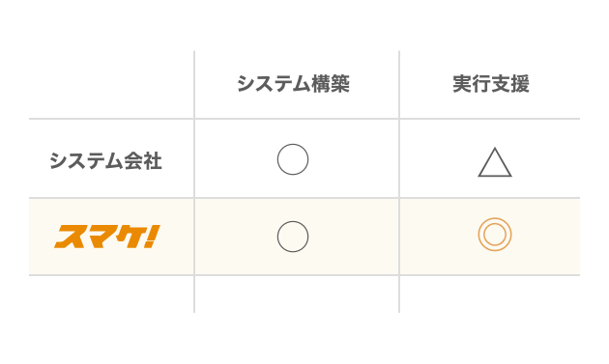The image size is (609, 364).
Task: Click the empty top-left header cell
Action: pos(111,85)
